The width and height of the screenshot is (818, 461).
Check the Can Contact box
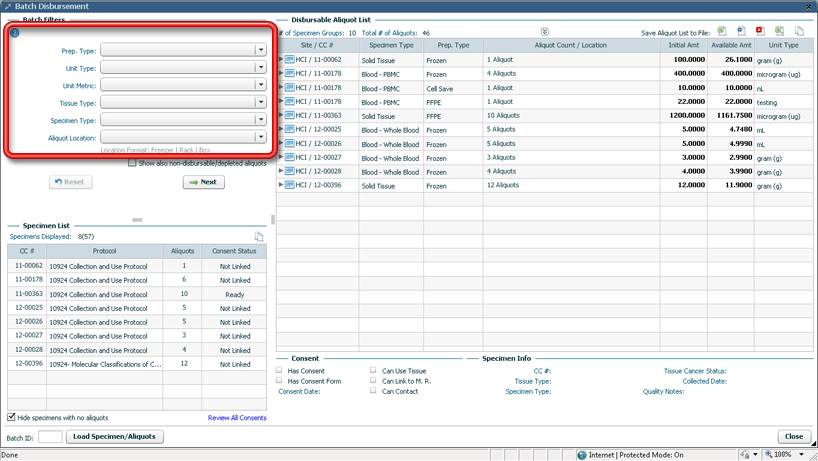373,391
